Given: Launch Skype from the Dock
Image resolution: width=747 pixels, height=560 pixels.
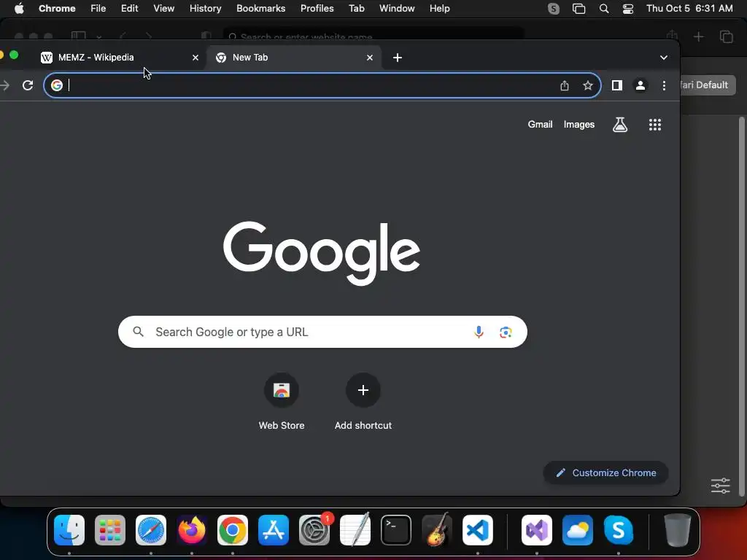Looking at the screenshot, I should pos(619,530).
